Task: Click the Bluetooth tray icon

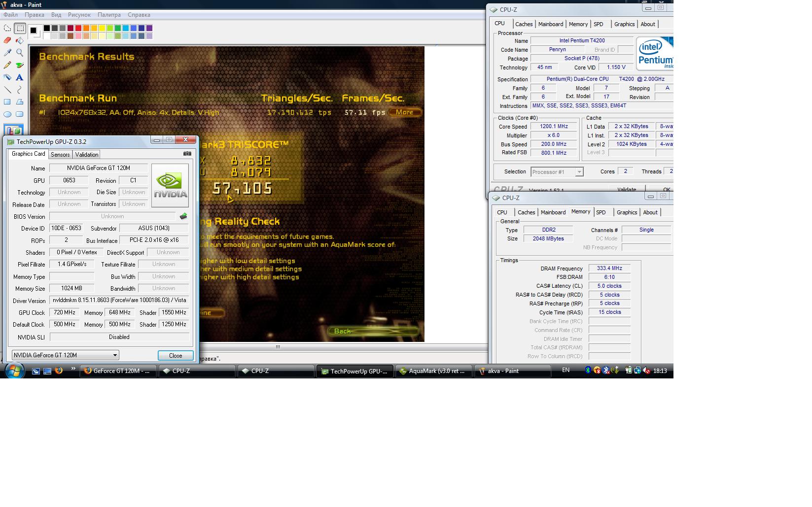Action: (x=588, y=371)
